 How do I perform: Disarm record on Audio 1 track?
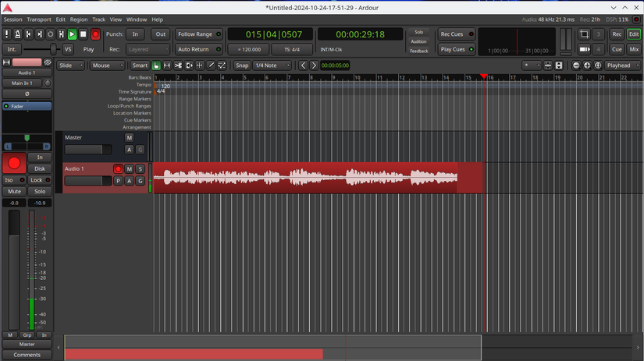pyautogui.click(x=119, y=169)
